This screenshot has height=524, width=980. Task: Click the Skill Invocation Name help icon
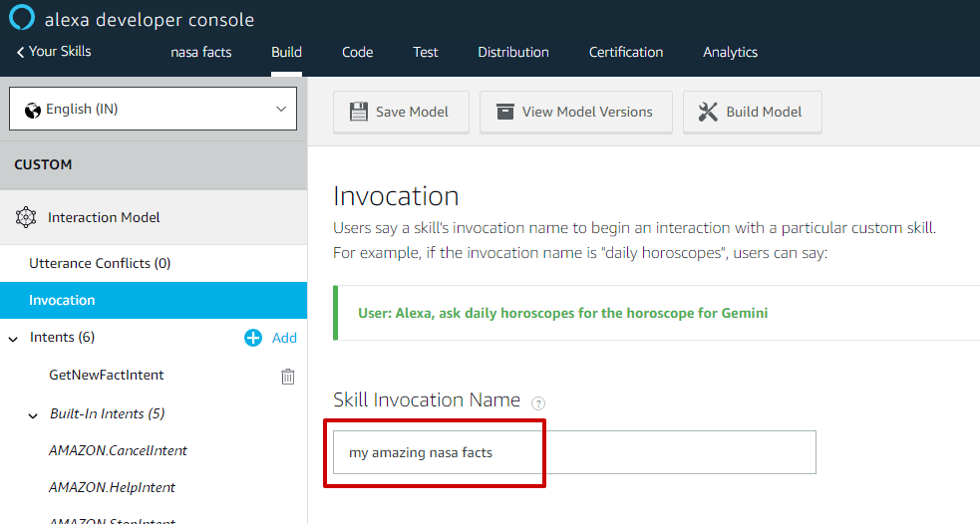click(538, 403)
